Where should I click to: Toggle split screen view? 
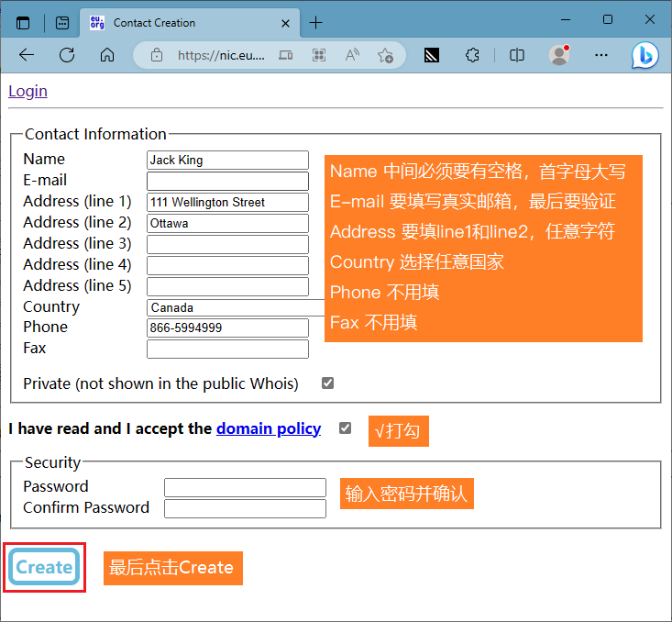pyautogui.click(x=517, y=55)
